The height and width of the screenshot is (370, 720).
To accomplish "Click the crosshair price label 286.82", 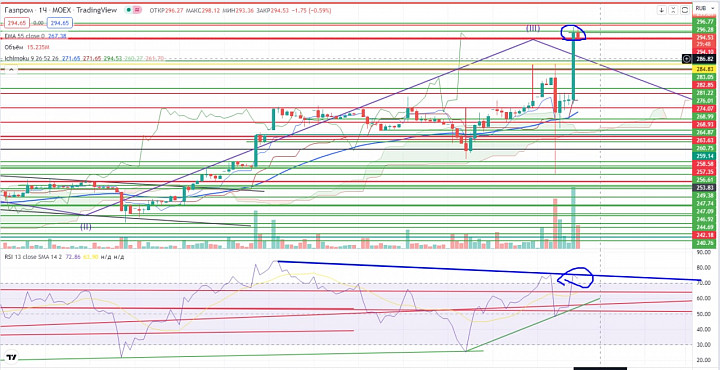I will pyautogui.click(x=704, y=59).
